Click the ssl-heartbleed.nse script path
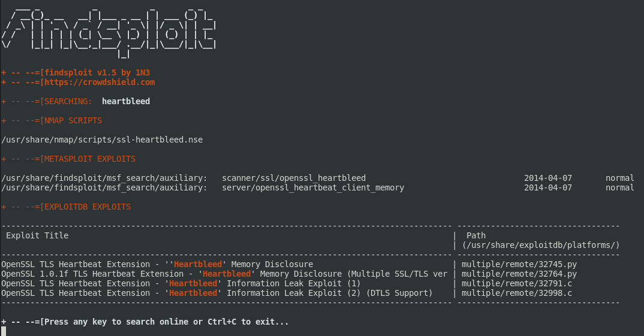 pos(102,140)
